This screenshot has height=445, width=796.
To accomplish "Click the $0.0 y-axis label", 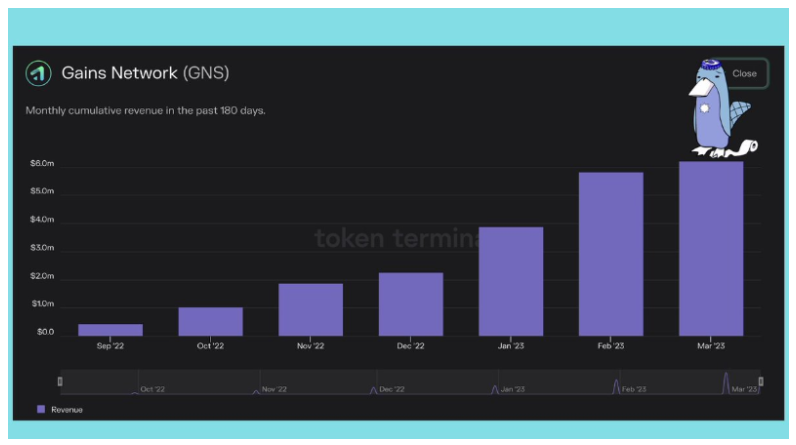I will click(x=45, y=332).
